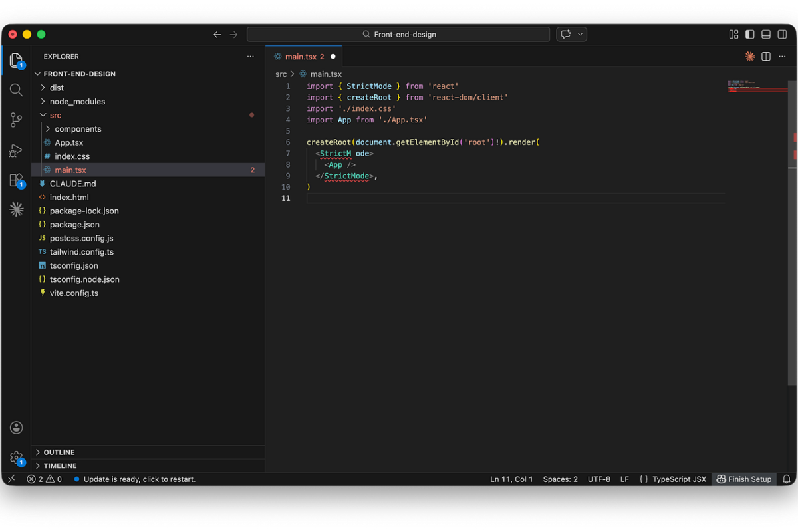Open package-lock.json file
The image size is (798, 532).
84,211
